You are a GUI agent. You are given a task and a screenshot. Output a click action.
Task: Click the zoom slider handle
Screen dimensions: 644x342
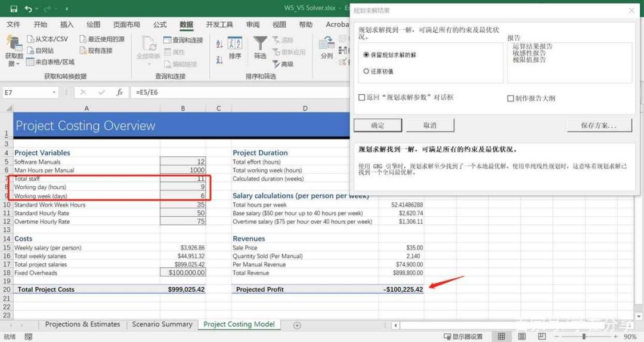[584, 337]
